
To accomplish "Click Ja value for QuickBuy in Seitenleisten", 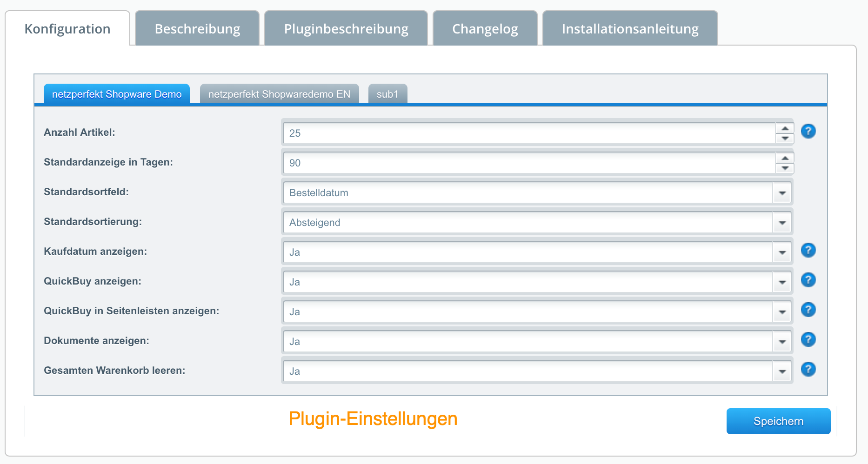I will [x=294, y=312].
